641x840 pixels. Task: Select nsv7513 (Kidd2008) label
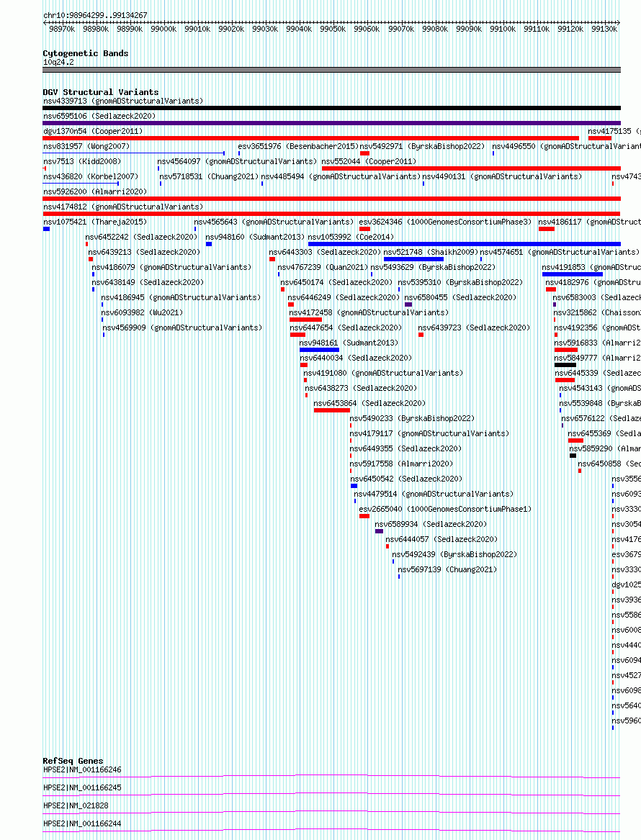(83, 161)
